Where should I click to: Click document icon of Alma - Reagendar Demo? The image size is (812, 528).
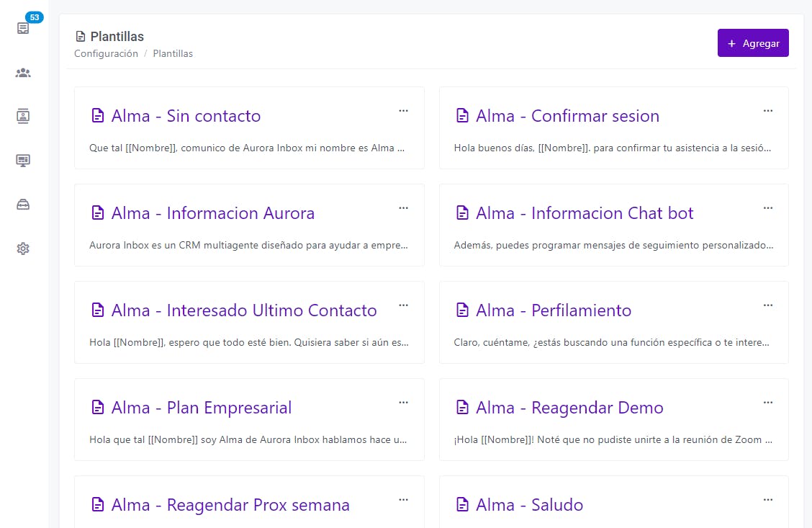462,407
